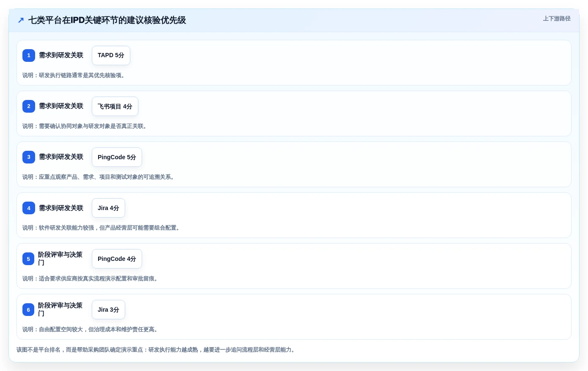Viewport: 588px width, 371px height.
Task: Click the footer note 该图不是平台排名
Action: pyautogui.click(x=156, y=350)
